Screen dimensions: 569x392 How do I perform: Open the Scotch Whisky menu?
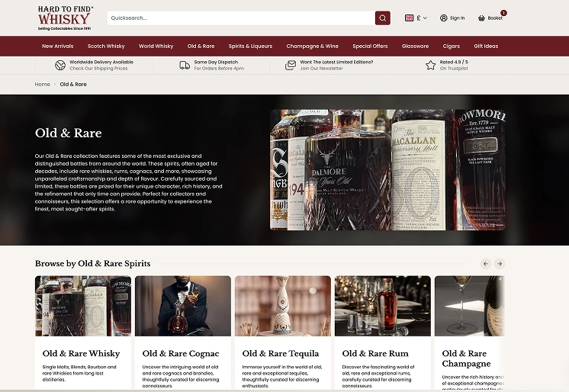click(106, 46)
